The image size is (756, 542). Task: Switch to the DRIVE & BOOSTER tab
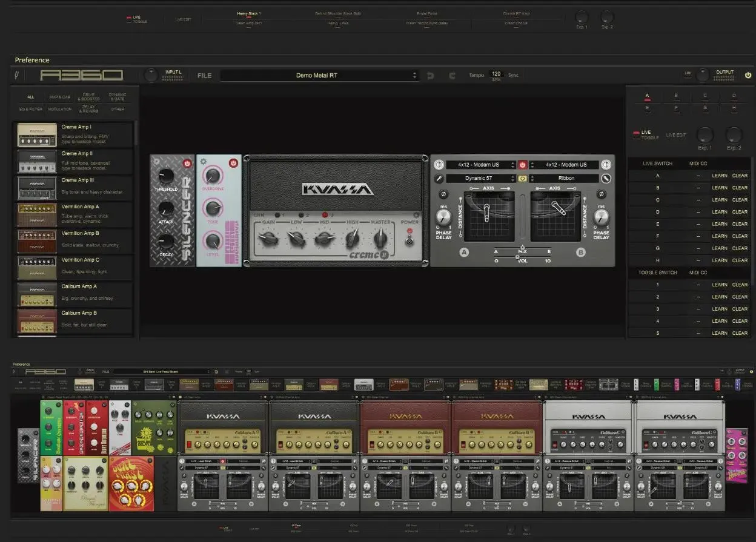tap(88, 97)
